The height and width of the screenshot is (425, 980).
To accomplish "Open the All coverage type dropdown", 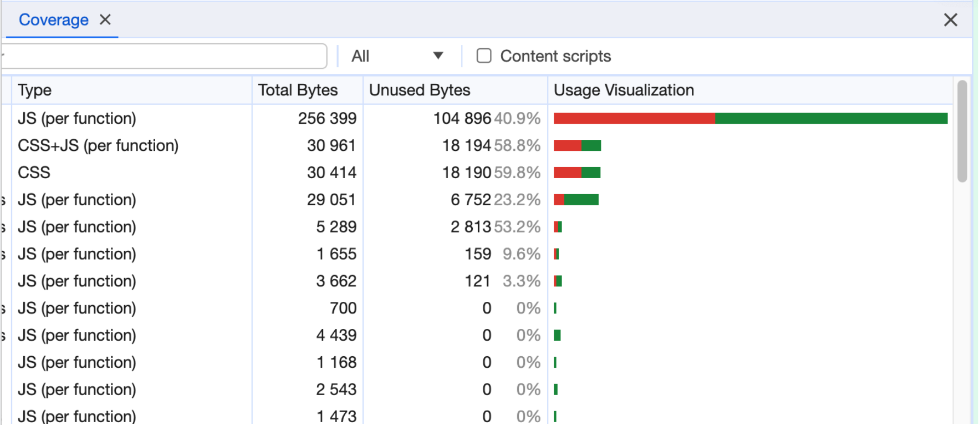I will (397, 56).
